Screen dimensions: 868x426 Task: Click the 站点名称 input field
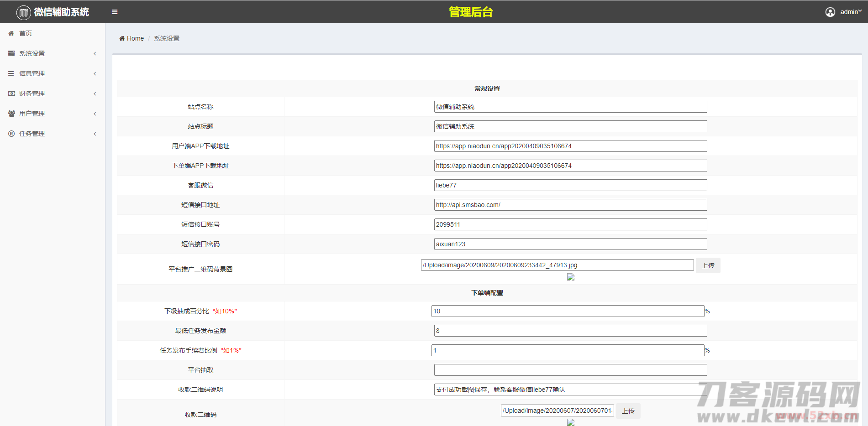[570, 107]
